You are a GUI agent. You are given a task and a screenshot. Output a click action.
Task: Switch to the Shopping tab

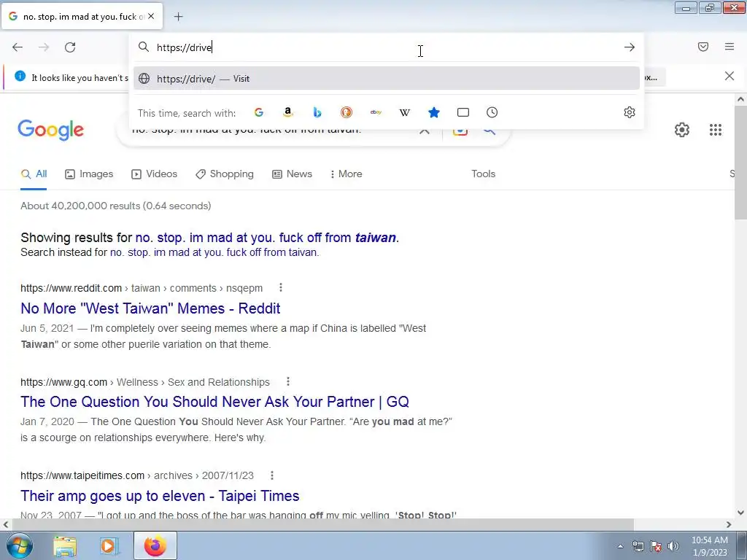[225, 174]
